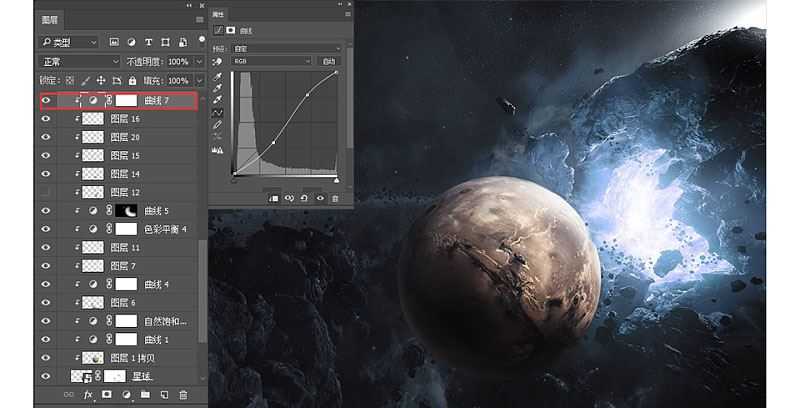Screen dimensions: 800x408
Task: Click the add layer style fx icon
Action: pyautogui.click(x=88, y=395)
